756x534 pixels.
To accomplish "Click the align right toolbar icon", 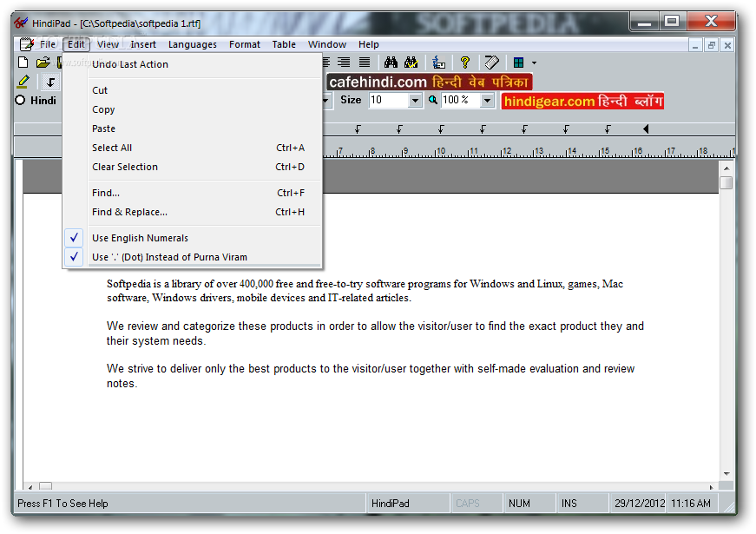I will (x=344, y=63).
